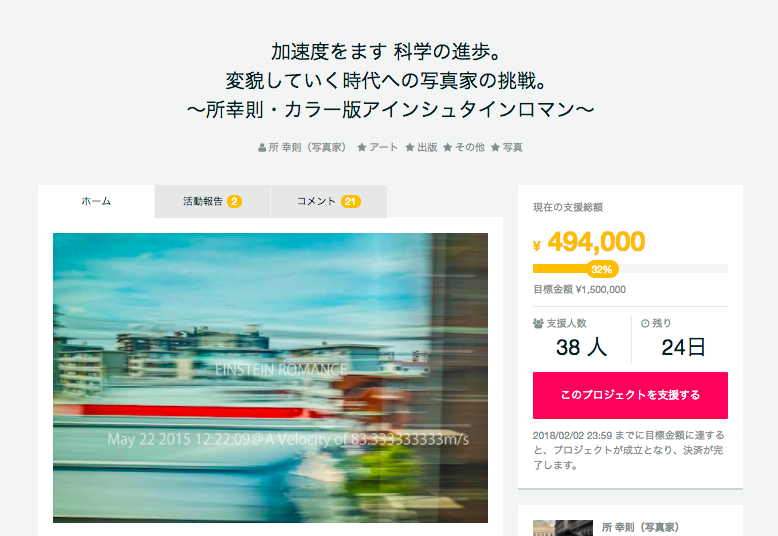Open the 所 幸則（写真家） profile name in sidebar
Image resolution: width=778 pixels, height=536 pixels.
[x=640, y=527]
